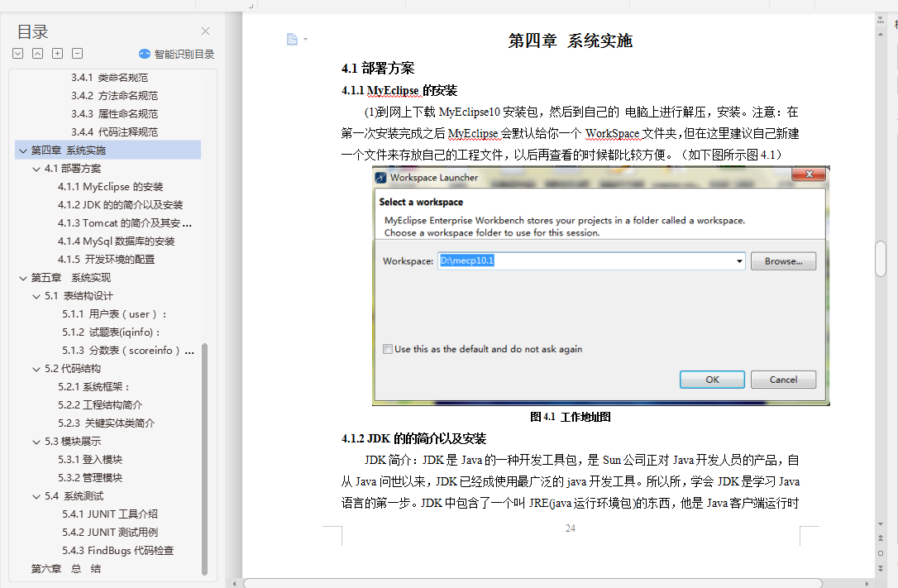This screenshot has width=898, height=588.
Task: Open 5.2.3 关键实体类简介 outline entry
Action: pos(107,423)
